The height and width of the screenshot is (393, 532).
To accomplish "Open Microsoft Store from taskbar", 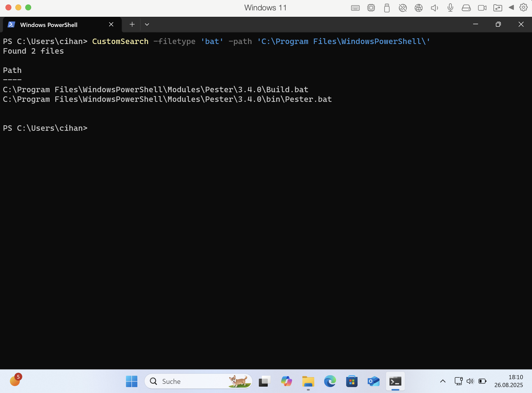I will tap(352, 381).
